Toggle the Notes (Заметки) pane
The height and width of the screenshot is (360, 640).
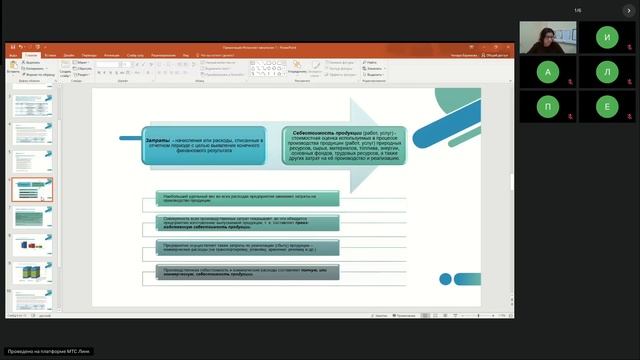(380, 316)
